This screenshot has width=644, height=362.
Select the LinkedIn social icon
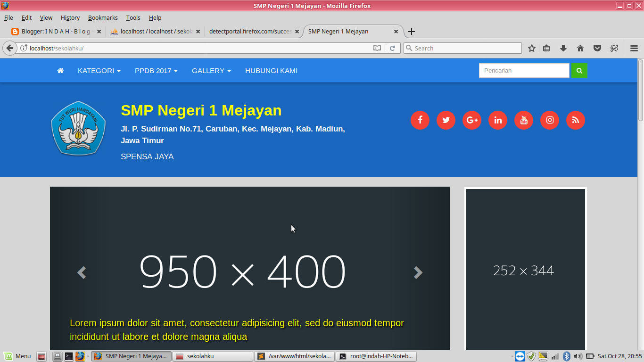click(x=497, y=120)
